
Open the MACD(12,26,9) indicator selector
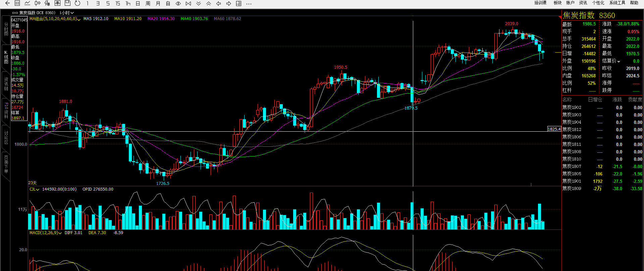pos(45,233)
